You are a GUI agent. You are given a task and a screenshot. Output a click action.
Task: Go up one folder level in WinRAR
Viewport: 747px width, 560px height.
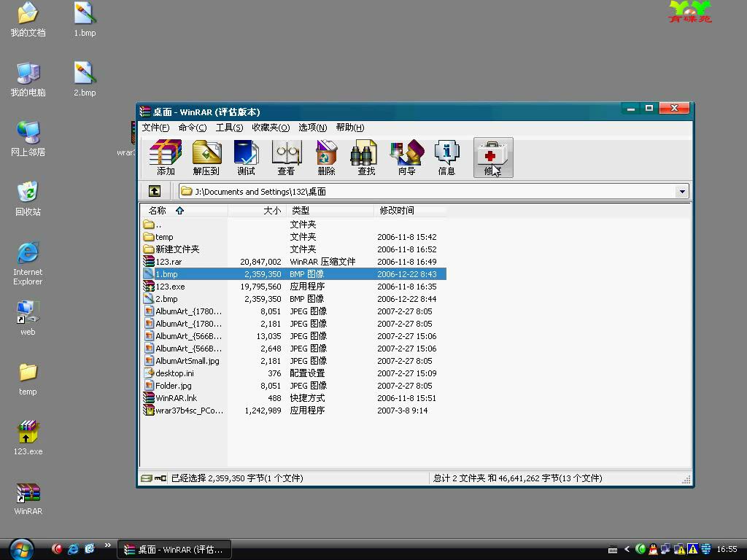point(155,192)
